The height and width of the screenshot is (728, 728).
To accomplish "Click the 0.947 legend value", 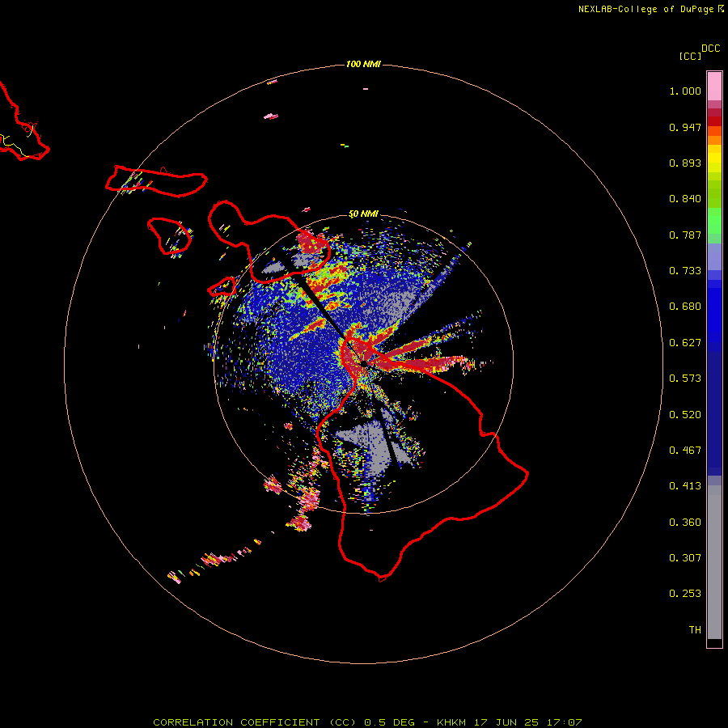I will 685,127.
